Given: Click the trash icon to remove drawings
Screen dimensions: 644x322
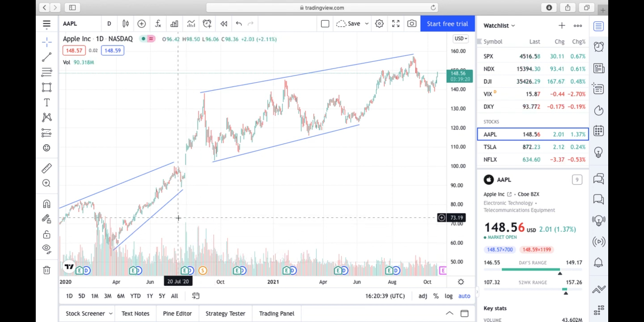Looking at the screenshot, I should [47, 270].
